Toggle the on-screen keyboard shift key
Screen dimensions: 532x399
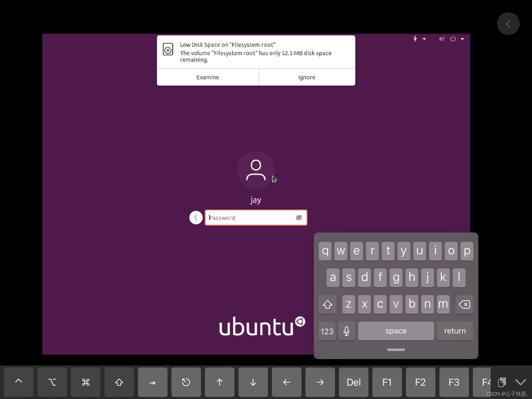pyautogui.click(x=327, y=304)
